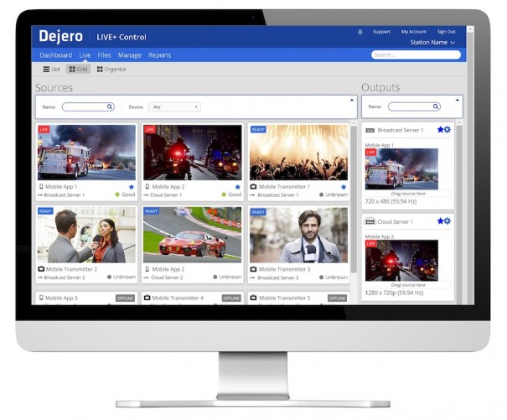Screen dimensions: 507x420
Task: Collapse the Sources filter panel
Action: [x=352, y=99]
